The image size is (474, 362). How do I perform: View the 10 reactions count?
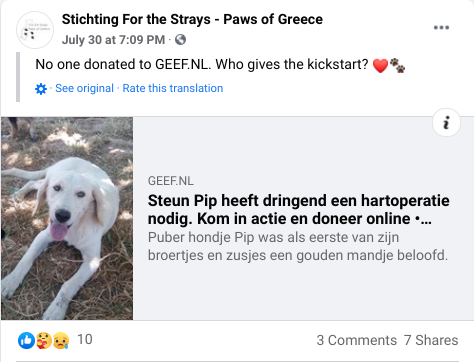85,340
